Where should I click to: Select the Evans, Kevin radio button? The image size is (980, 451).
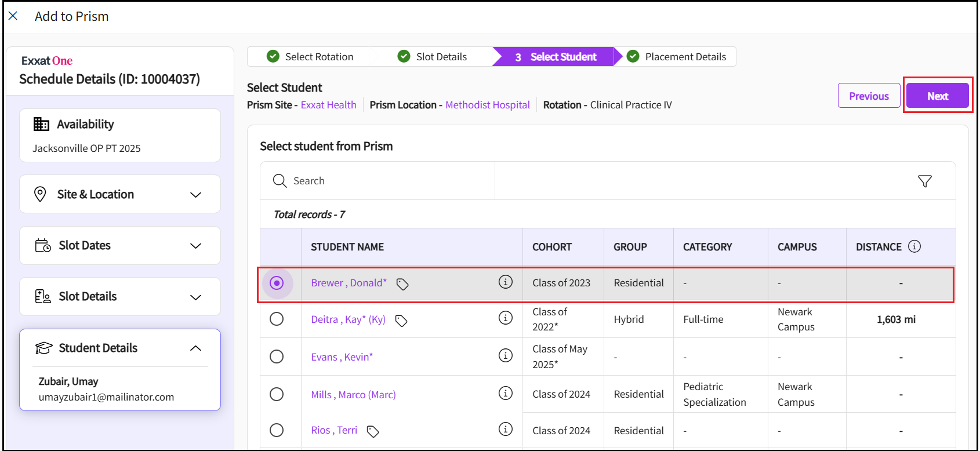click(x=277, y=357)
